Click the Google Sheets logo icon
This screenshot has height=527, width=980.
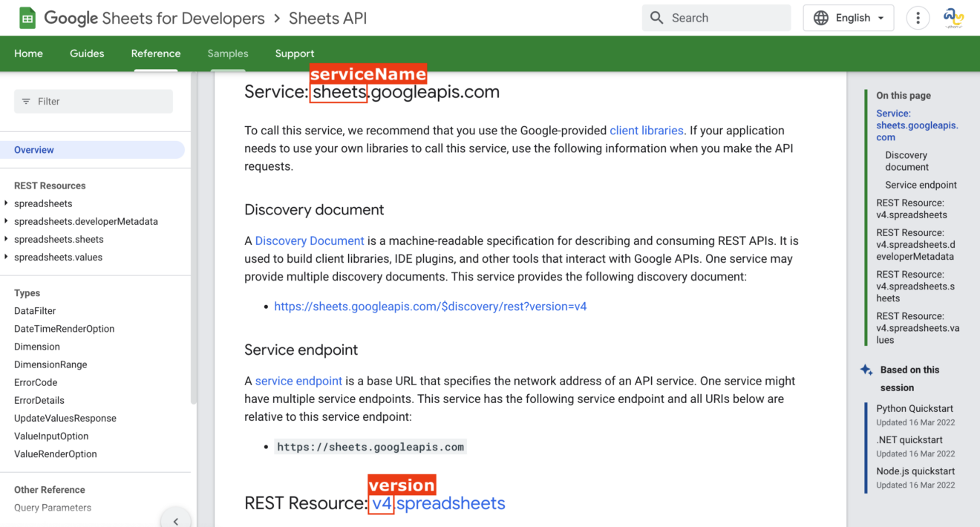[x=27, y=17]
